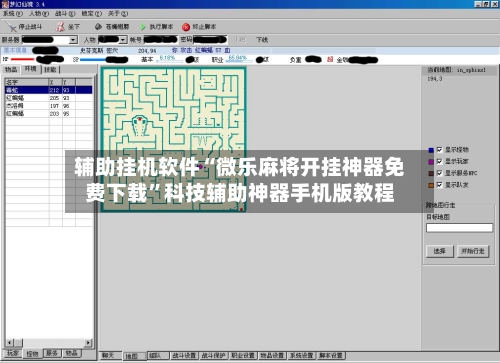Open the 服务器 server dropdown
500x363 pixels.
click(73, 40)
